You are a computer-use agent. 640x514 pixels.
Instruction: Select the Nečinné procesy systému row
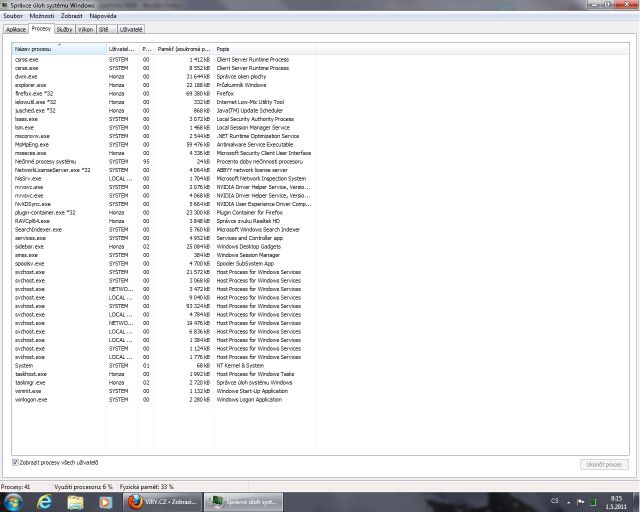point(163,162)
